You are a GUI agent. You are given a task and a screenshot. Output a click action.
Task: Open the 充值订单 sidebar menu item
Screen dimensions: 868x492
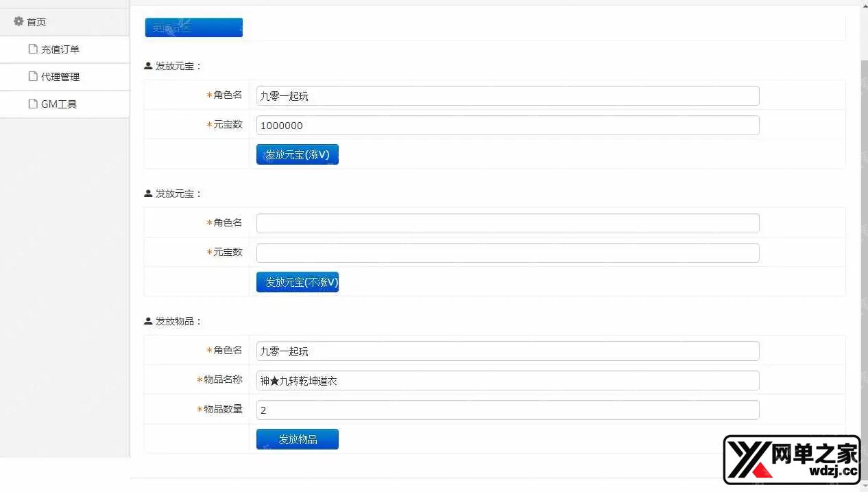(60, 49)
